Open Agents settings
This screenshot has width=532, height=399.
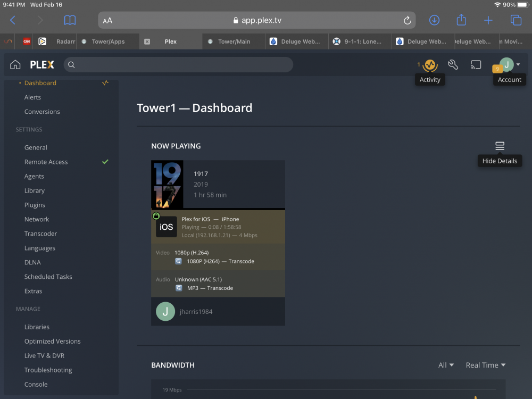click(34, 176)
